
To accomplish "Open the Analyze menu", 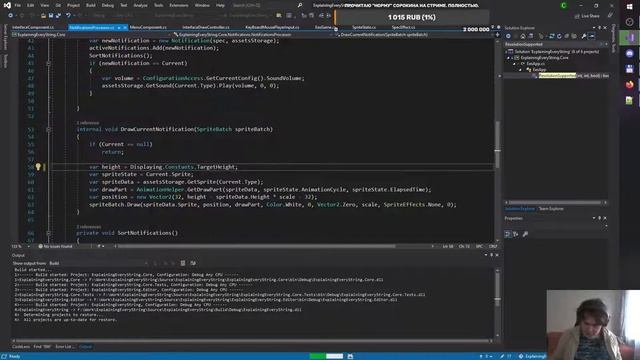I will click(x=140, y=5).
